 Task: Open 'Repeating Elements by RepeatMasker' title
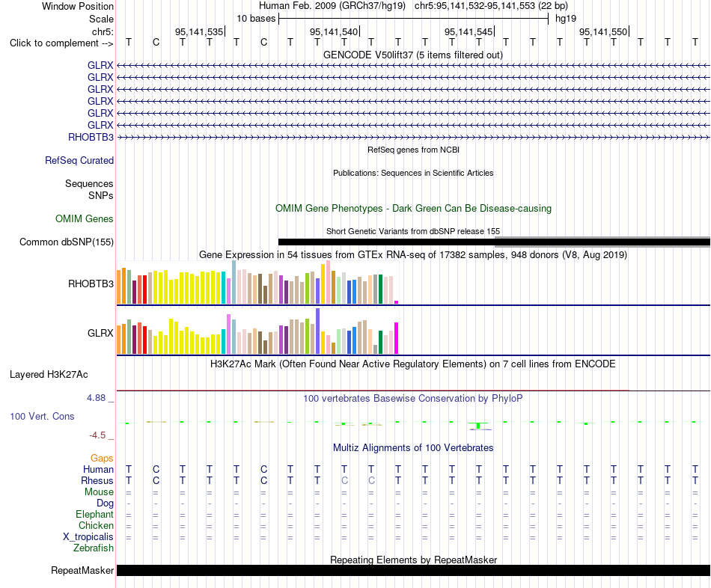[x=413, y=560]
